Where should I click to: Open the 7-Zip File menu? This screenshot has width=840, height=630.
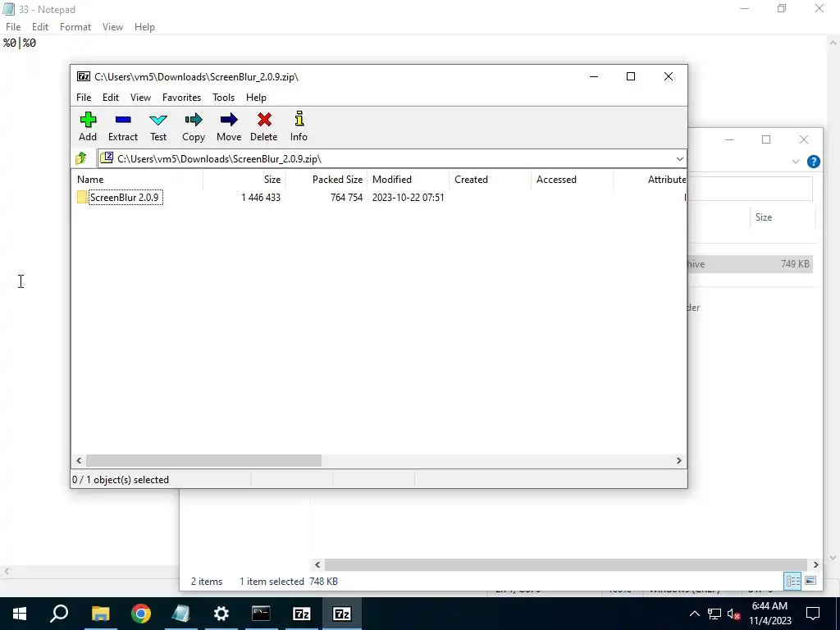[84, 98]
